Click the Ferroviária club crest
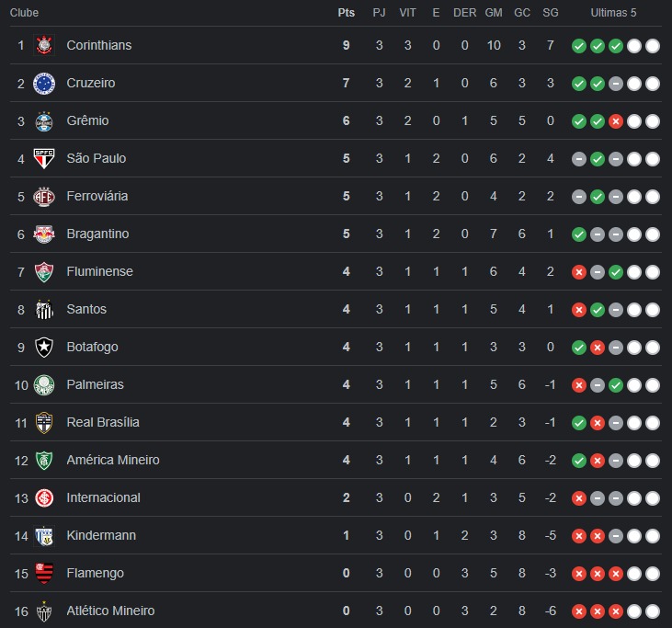The image size is (672, 628). pos(44,197)
